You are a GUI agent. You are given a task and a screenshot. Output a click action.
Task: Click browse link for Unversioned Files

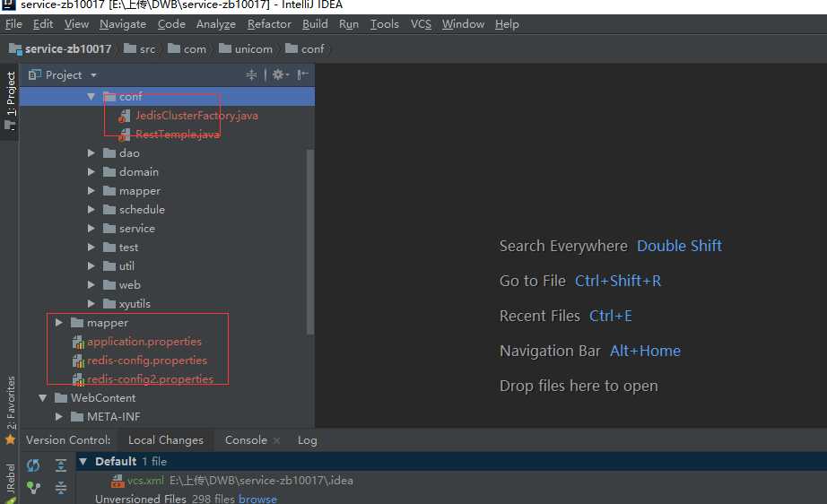(x=257, y=499)
